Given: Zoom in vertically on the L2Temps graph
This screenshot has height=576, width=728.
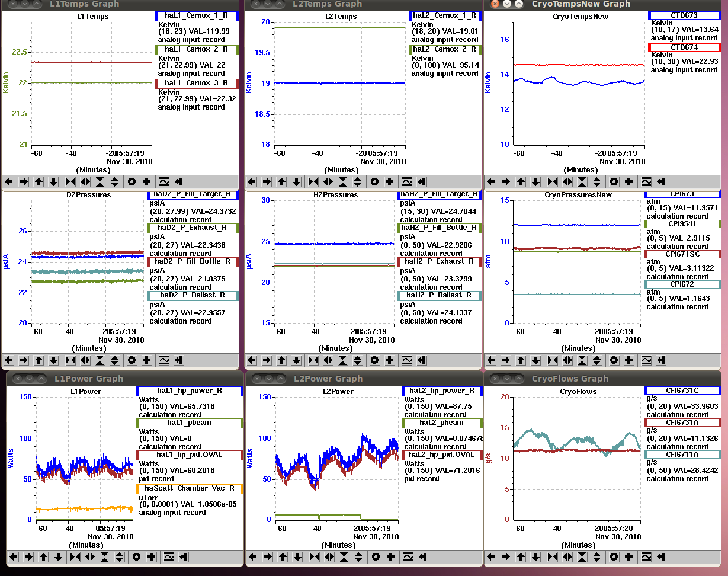Looking at the screenshot, I should coord(343,182).
